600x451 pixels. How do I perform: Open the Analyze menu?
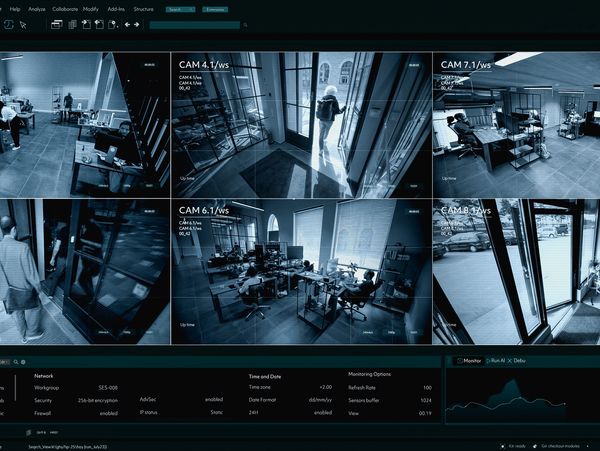44,8
